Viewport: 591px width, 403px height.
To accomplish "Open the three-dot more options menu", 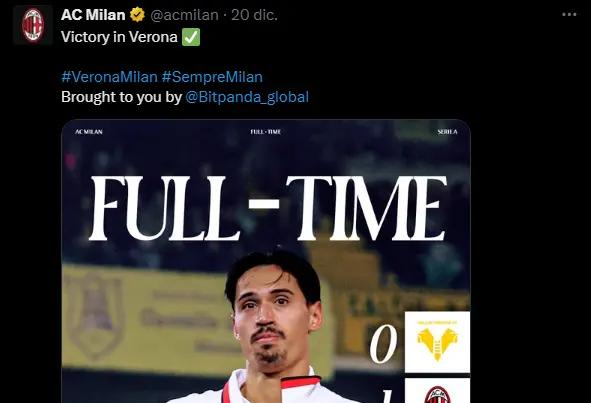I will tap(569, 15).
